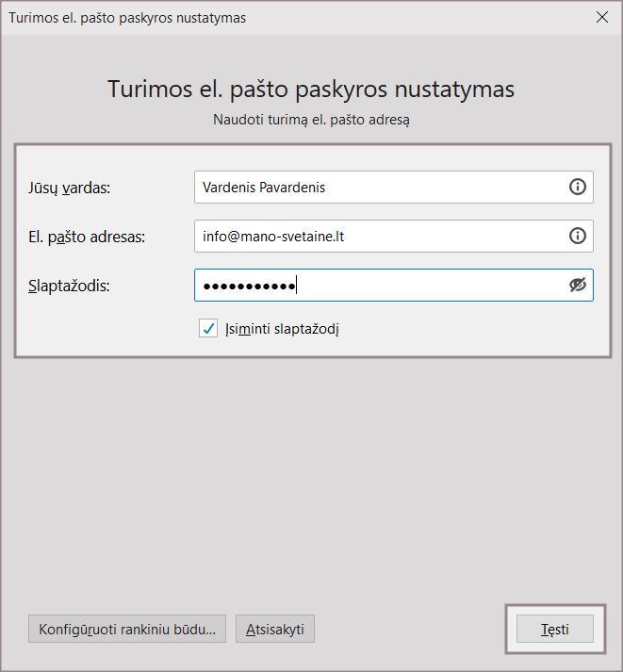Click the 'Įsiminti slaptažodį' checkbox label text
Screen dimensions: 623x672
[282, 328]
